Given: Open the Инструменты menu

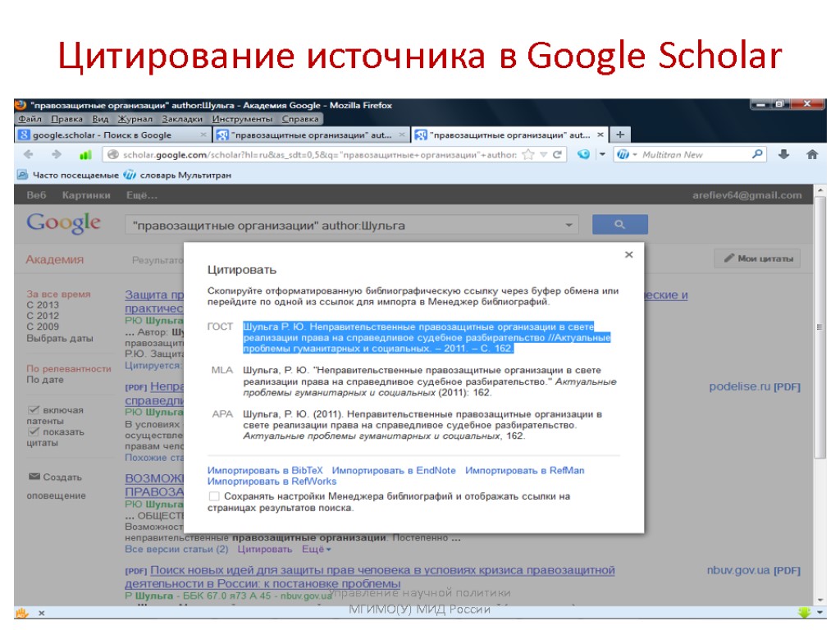Looking at the screenshot, I should [x=242, y=119].
